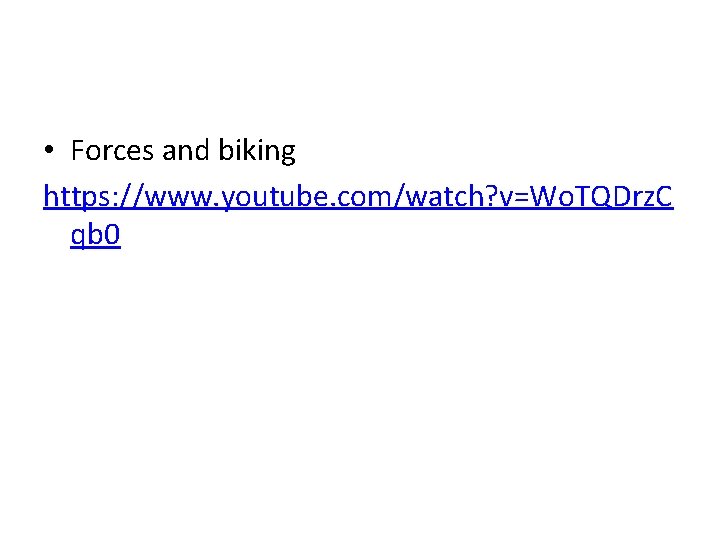Click the word 'and' in bullet
The image size is (720, 540).
tap(186, 150)
